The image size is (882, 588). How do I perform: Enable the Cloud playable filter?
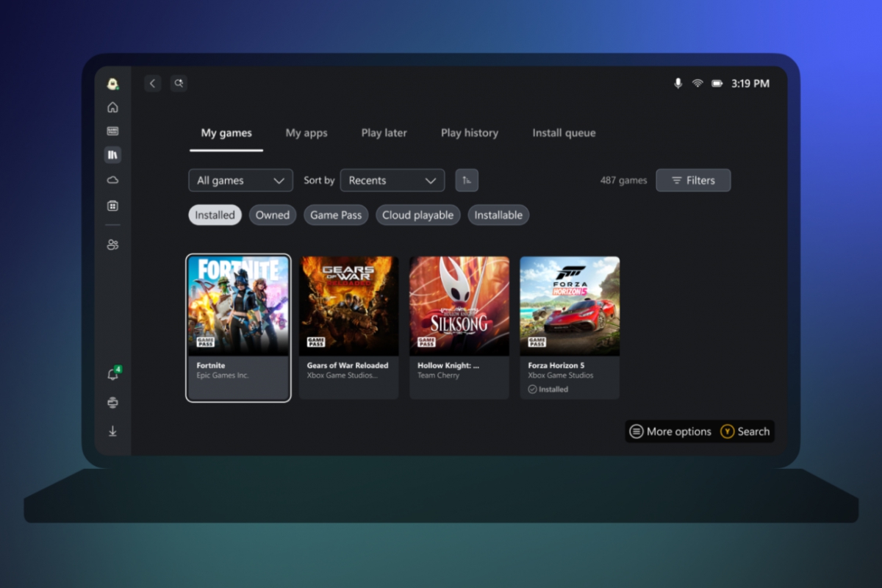tap(417, 215)
